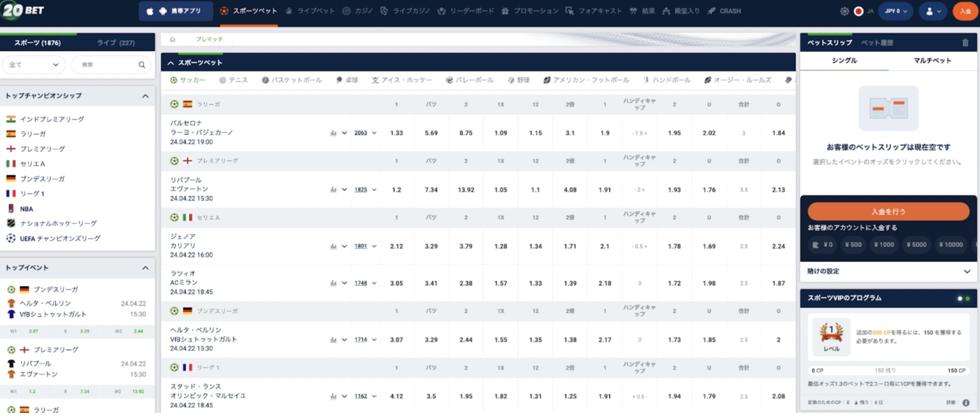Image resolution: width=980 pixels, height=419 pixels.
Task: Open the 1714 markets link
Action: pyautogui.click(x=361, y=339)
